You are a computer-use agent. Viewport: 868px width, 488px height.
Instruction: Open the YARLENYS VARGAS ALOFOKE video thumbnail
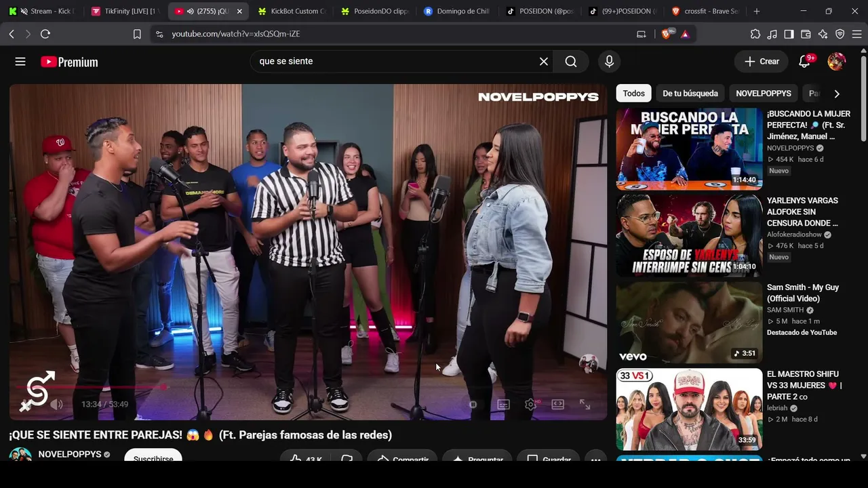(689, 236)
